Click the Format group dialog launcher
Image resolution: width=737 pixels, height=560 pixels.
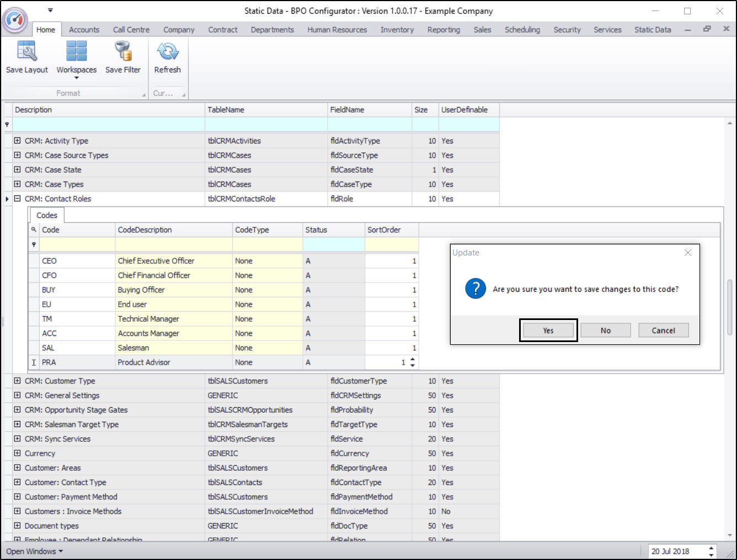144,94
